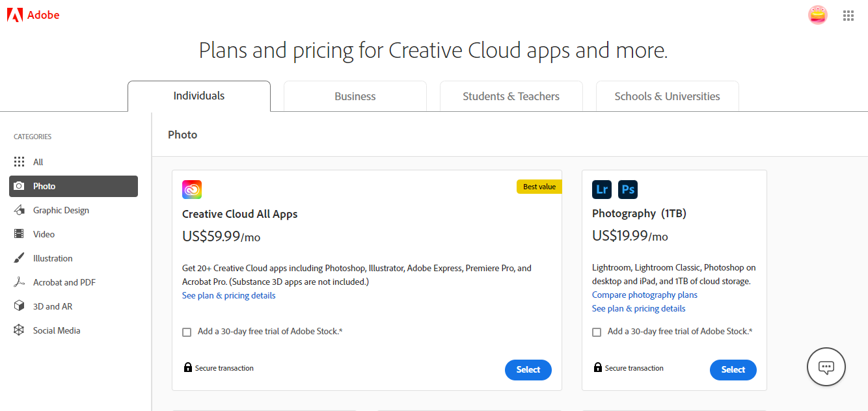
Task: Click the US$19.99/mo price
Action: [630, 236]
